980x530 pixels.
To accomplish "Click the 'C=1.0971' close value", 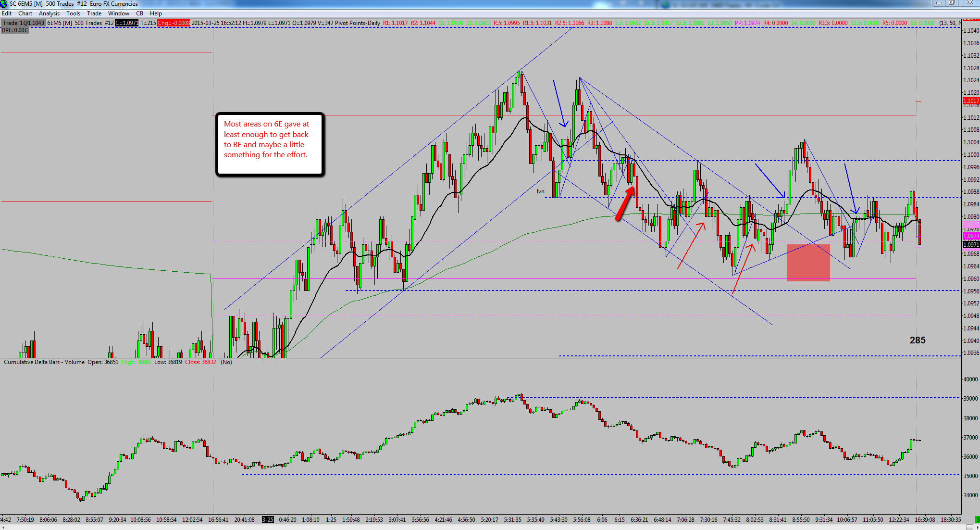I will (x=127, y=23).
